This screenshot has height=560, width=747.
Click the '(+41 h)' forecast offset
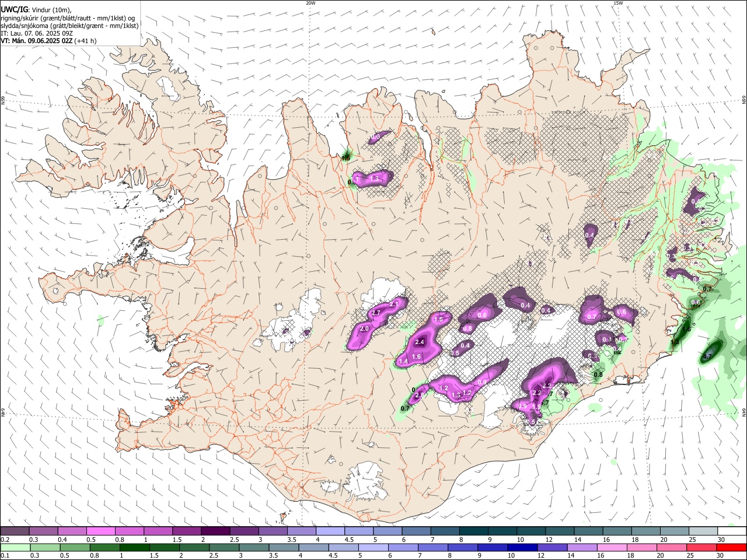85,41
